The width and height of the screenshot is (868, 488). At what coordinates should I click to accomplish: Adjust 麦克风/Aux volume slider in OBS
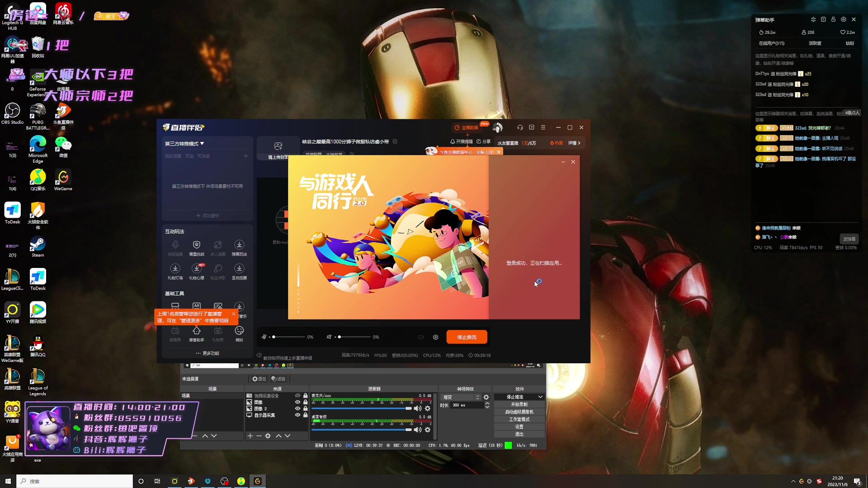(x=362, y=408)
